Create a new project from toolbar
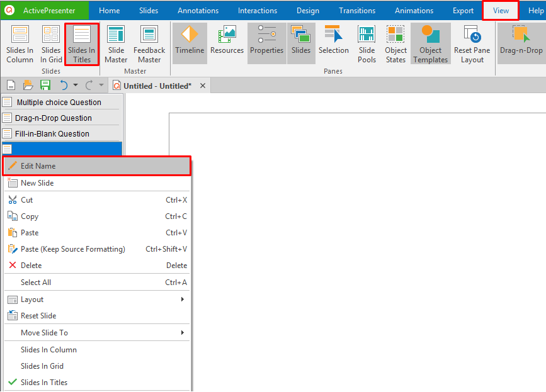546x392 pixels. coord(11,85)
